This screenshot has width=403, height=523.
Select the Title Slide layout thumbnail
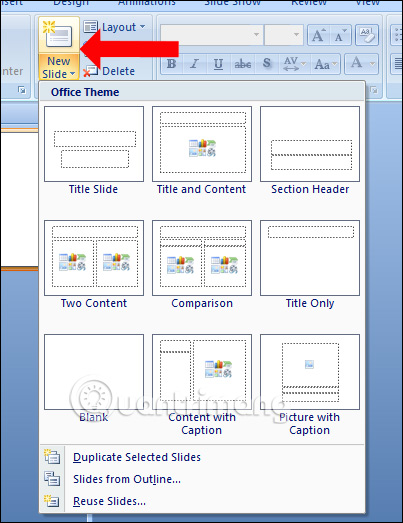click(94, 144)
